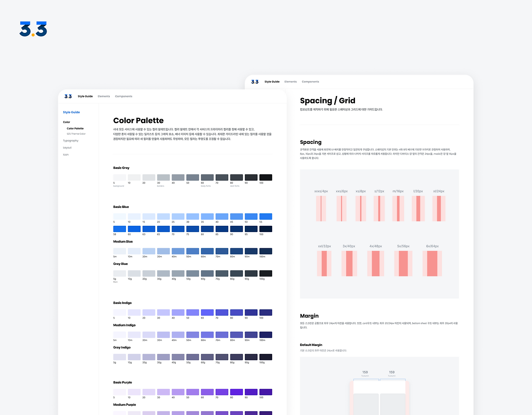
Task: Open Components in the Spacing / Grid window
Action: (x=310, y=82)
